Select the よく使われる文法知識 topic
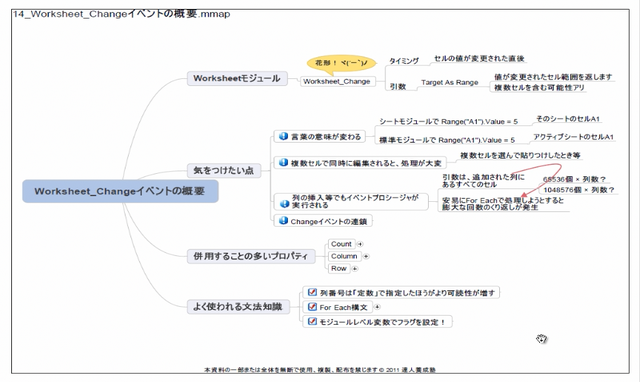This screenshot has height=382, width=640. click(x=238, y=306)
